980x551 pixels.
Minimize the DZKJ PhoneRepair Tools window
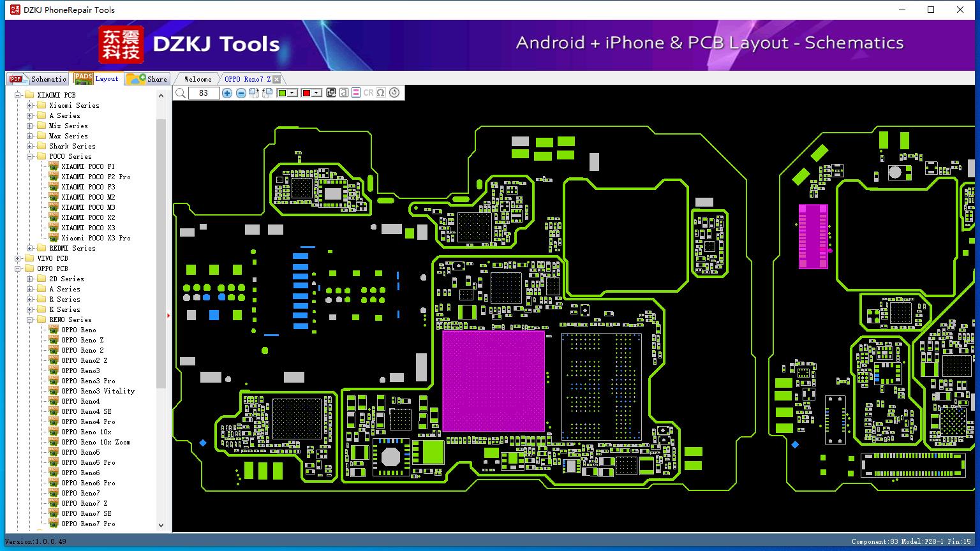click(902, 10)
